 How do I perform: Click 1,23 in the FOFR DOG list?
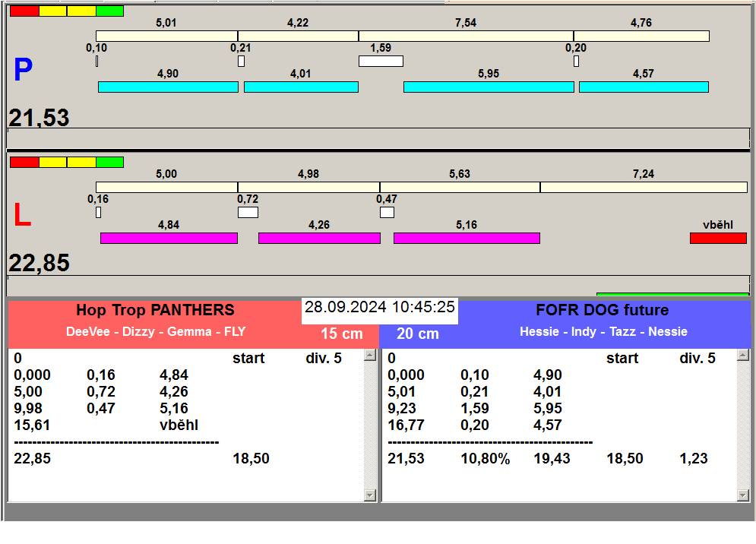[694, 459]
